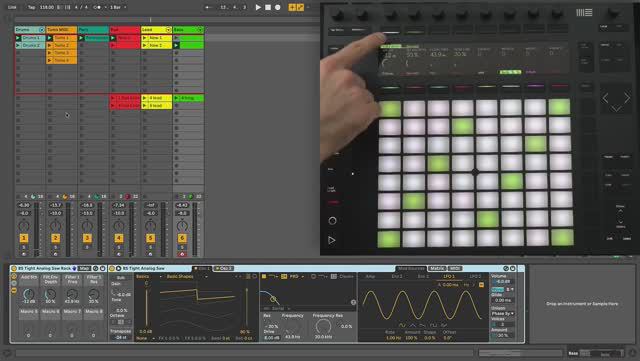Select the Perc track header
This screenshot has width=640, height=361.
[x=93, y=30]
